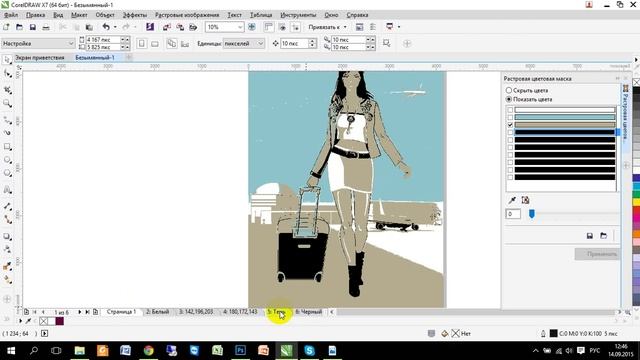The height and width of the screenshot is (360, 640).
Task: Select the Crop tool in the toolbox
Action: pos(7,89)
